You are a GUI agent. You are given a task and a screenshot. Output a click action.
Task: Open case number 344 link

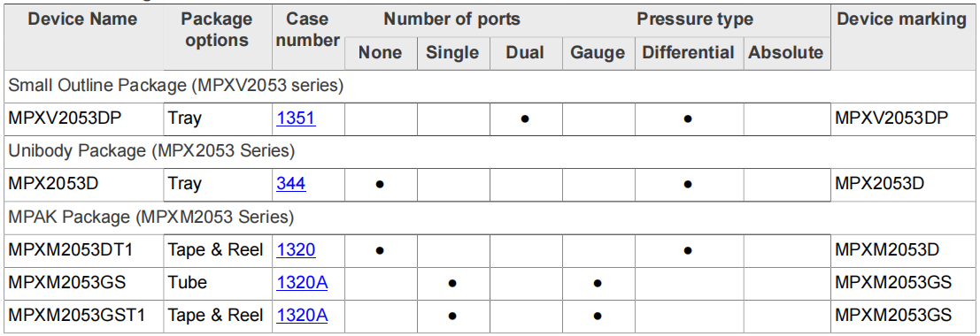(291, 184)
